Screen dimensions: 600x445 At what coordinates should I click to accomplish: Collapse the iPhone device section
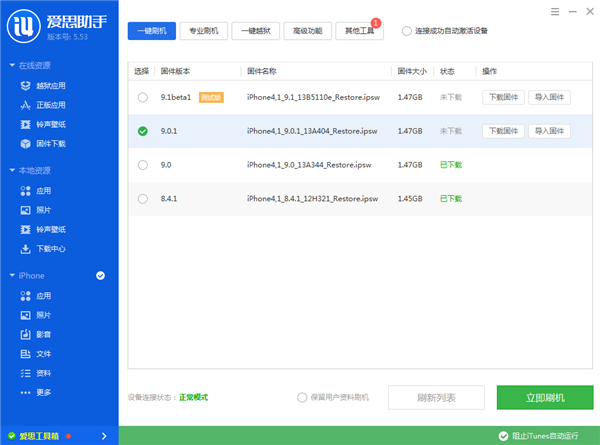tap(12, 275)
